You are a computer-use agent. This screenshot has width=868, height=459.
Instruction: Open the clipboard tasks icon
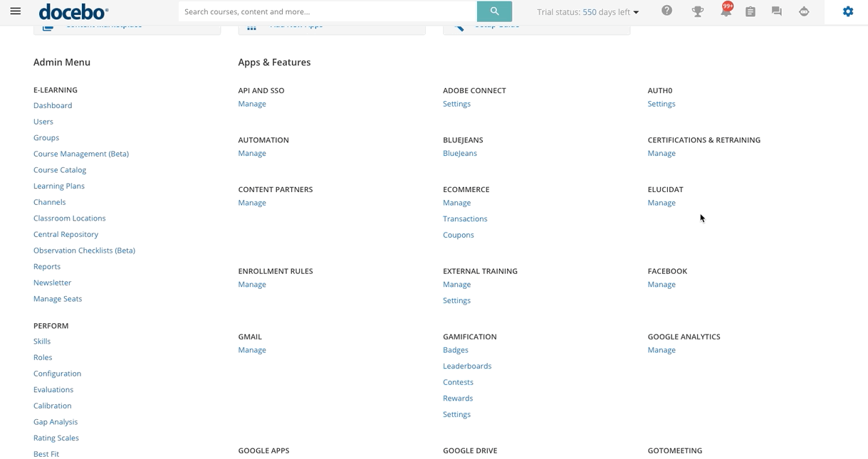(750, 11)
